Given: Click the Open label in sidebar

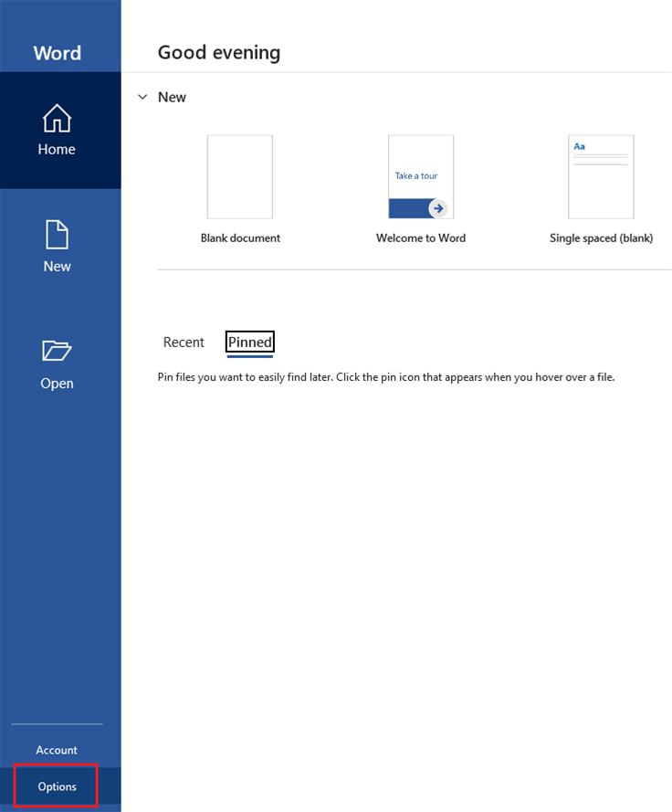Looking at the screenshot, I should click(57, 384).
